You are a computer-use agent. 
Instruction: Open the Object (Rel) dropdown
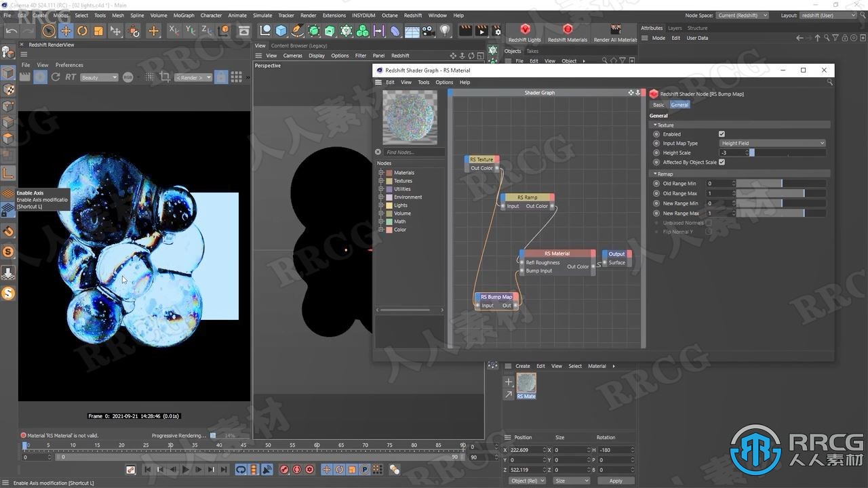[526, 481]
